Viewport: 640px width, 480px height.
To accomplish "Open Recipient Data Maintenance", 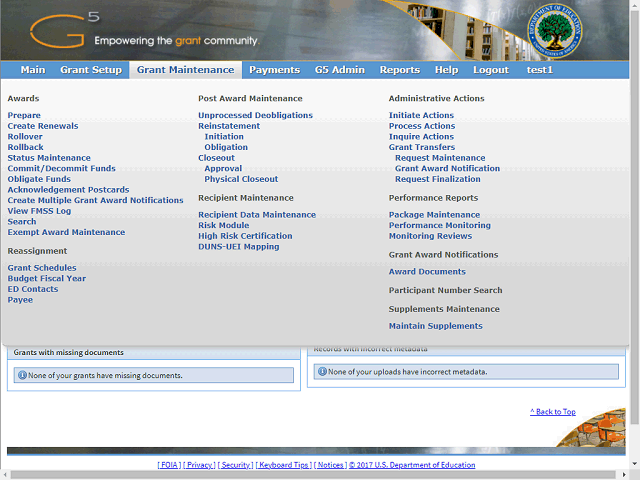I will [257, 215].
